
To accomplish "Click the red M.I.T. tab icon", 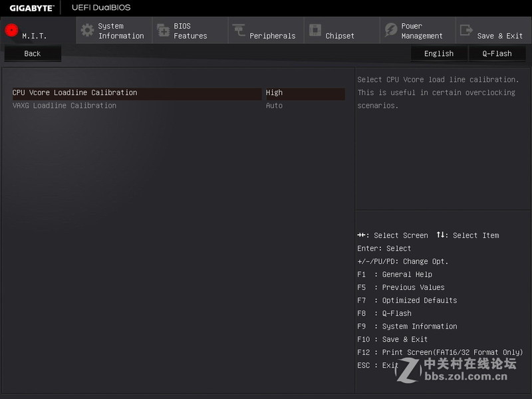I will (11, 30).
